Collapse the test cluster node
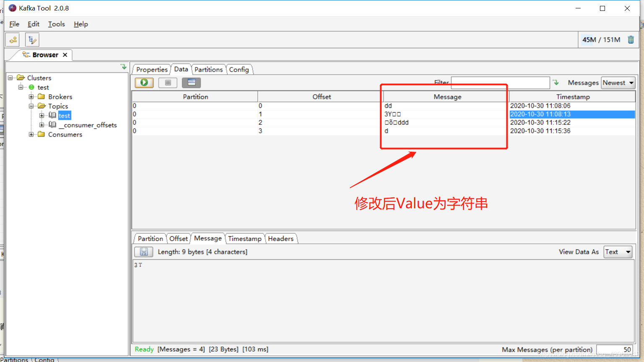The height and width of the screenshot is (362, 644). click(x=21, y=87)
